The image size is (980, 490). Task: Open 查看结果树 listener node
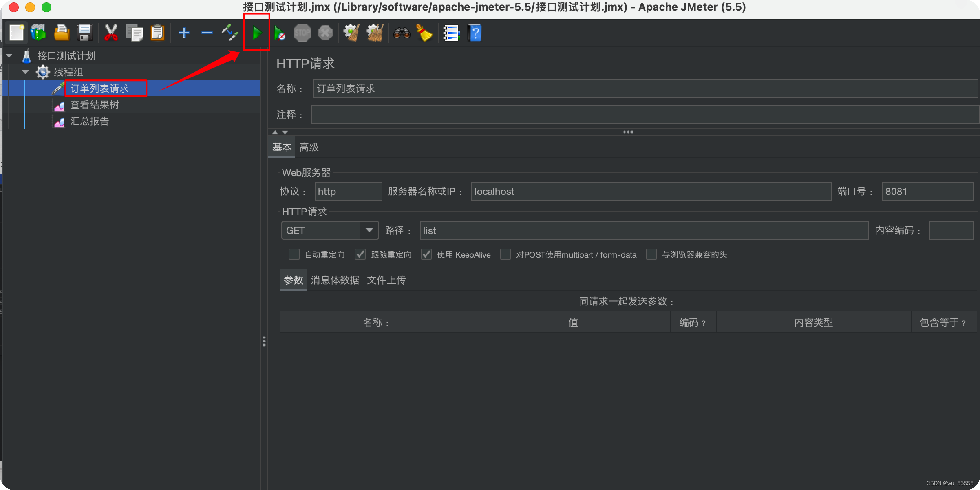tap(95, 105)
